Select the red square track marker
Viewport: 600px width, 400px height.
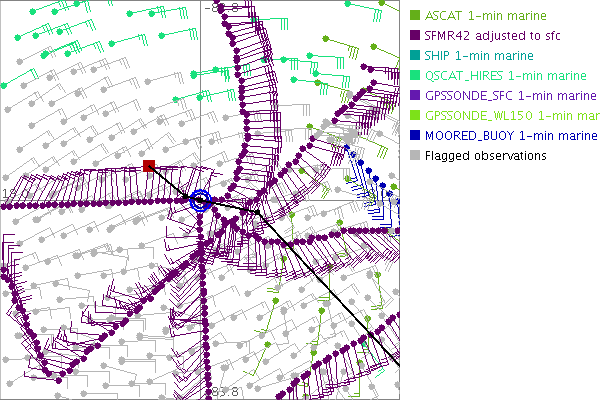pos(149,165)
